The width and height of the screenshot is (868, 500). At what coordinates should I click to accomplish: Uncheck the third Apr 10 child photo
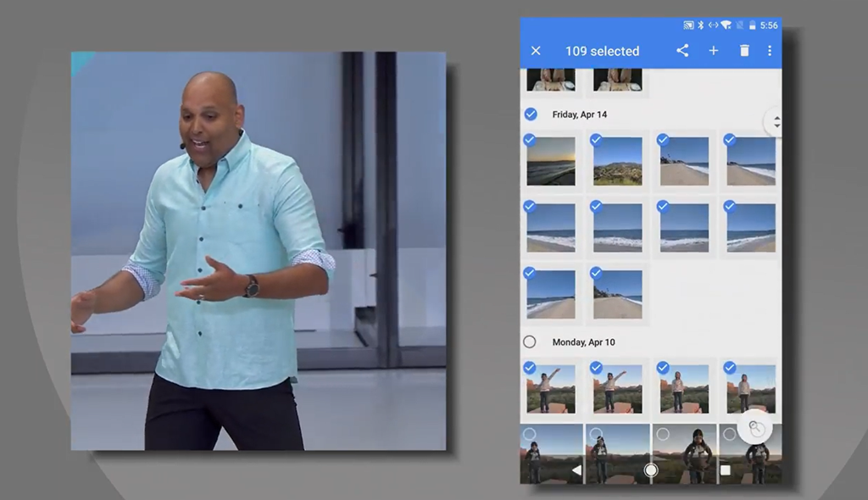coord(663,367)
